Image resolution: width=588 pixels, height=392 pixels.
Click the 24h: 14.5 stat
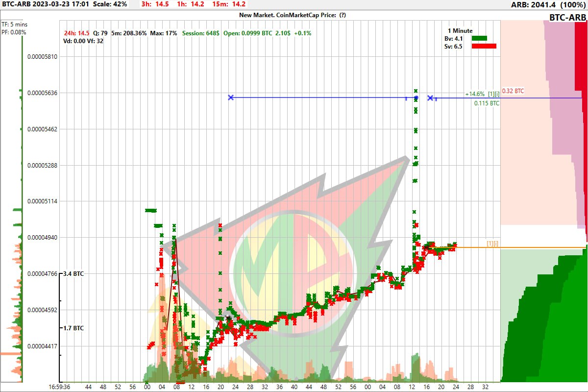coord(77,33)
